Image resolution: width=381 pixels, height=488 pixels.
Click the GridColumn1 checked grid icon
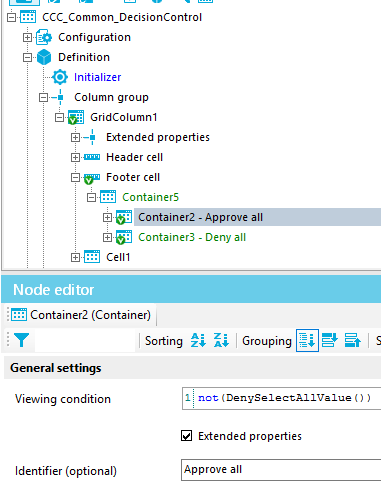pyautogui.click(x=76, y=117)
